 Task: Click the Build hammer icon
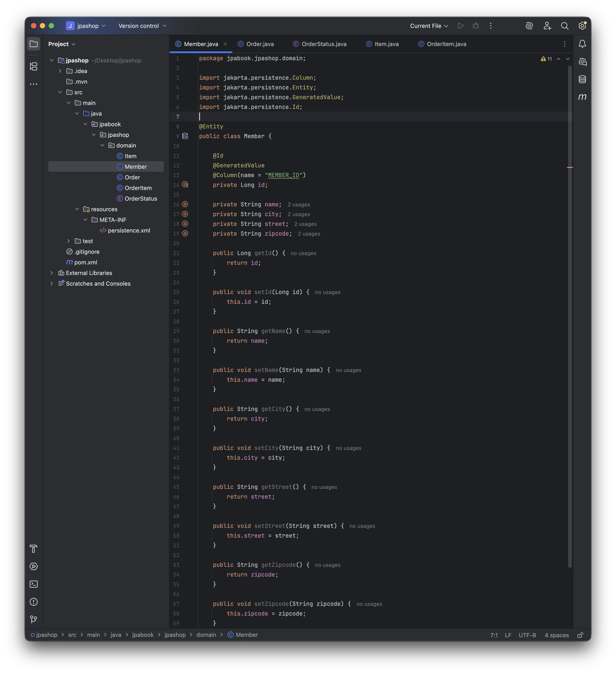33,549
